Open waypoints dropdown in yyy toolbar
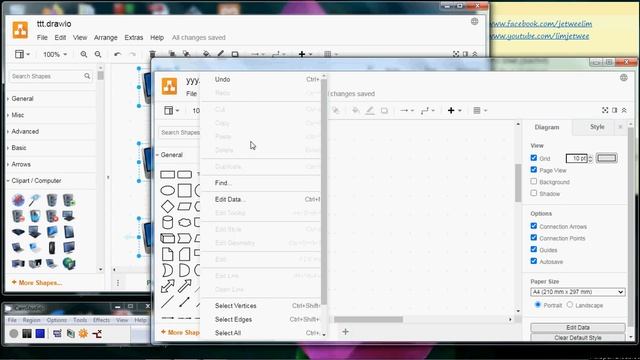640x360 pixels. pos(427,110)
